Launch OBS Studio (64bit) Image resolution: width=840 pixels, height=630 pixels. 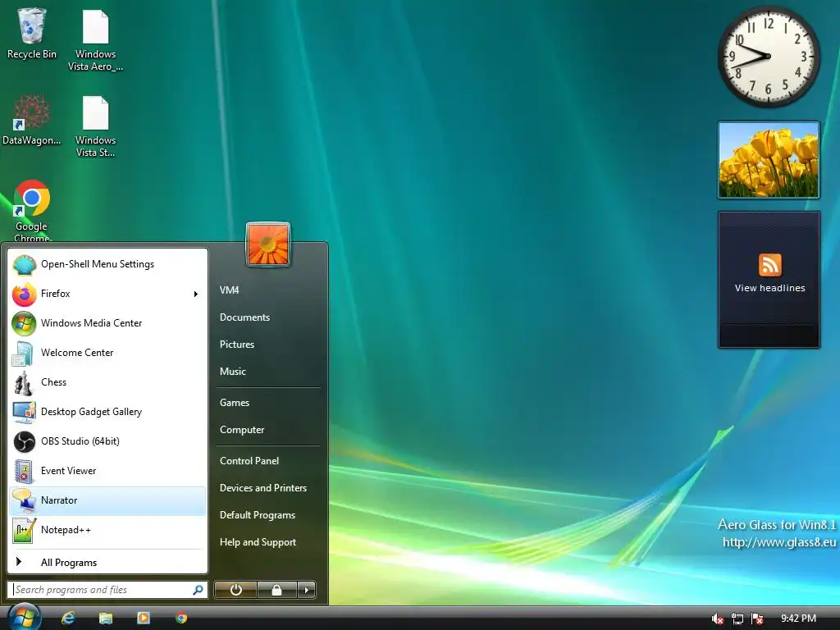[107, 441]
